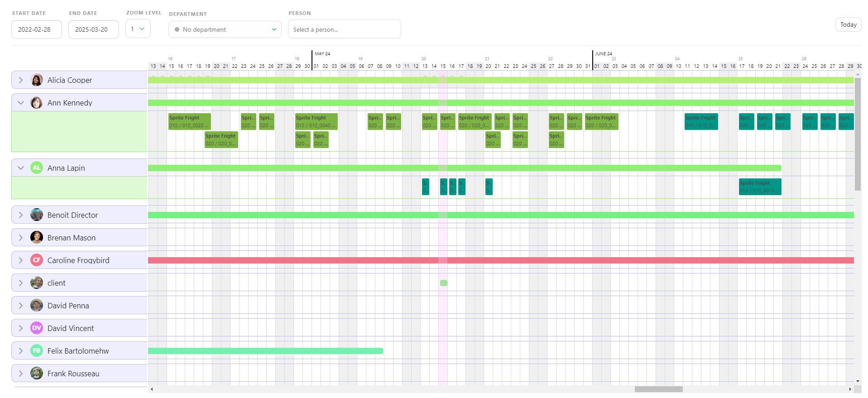Click Alicia Cooper's avatar picture
The height and width of the screenshot is (398, 868).
click(x=37, y=80)
